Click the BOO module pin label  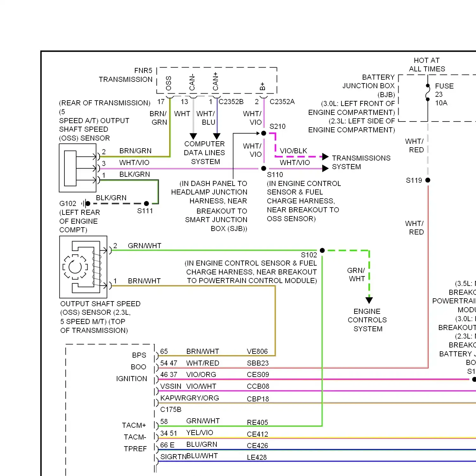pyautogui.click(x=139, y=367)
